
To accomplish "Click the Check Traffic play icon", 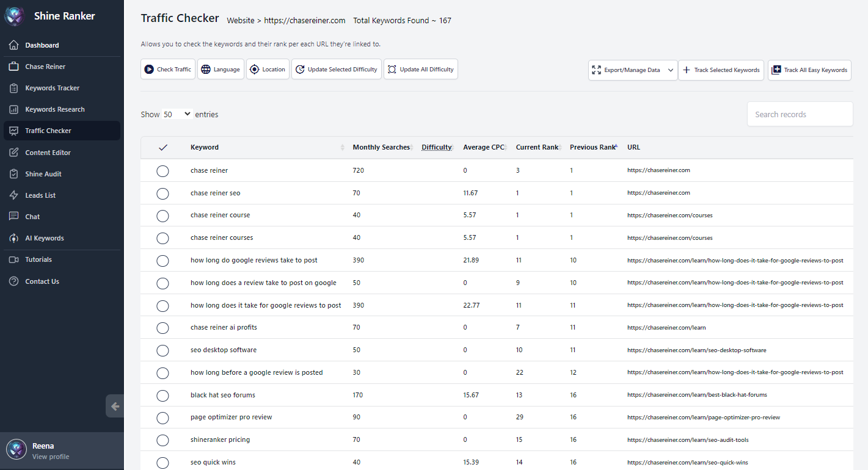I will [149, 70].
